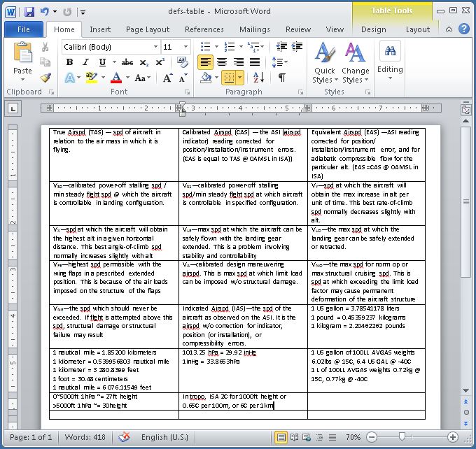Open the File backstage menu
The width and height of the screenshot is (476, 449).
[24, 29]
